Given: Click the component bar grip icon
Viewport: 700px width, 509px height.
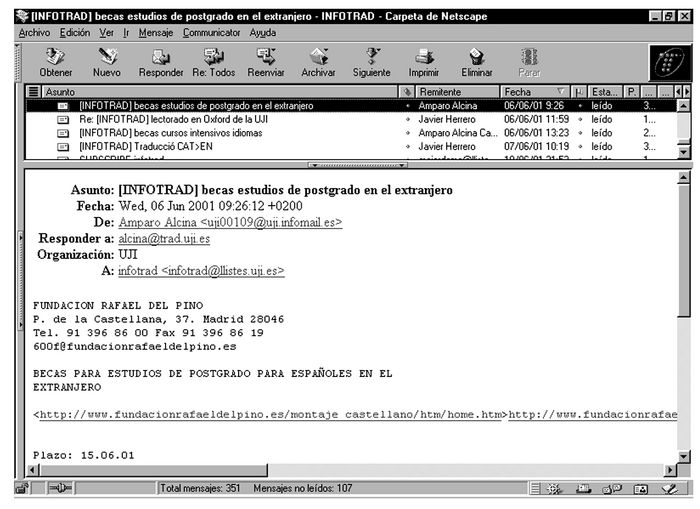Looking at the screenshot, I should tap(535, 489).
